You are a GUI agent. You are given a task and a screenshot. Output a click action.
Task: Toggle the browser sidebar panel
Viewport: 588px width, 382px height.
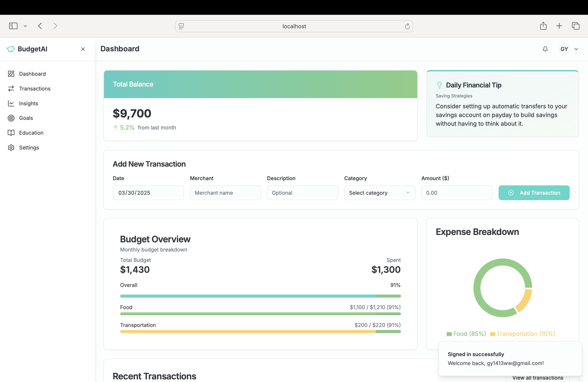13,26
